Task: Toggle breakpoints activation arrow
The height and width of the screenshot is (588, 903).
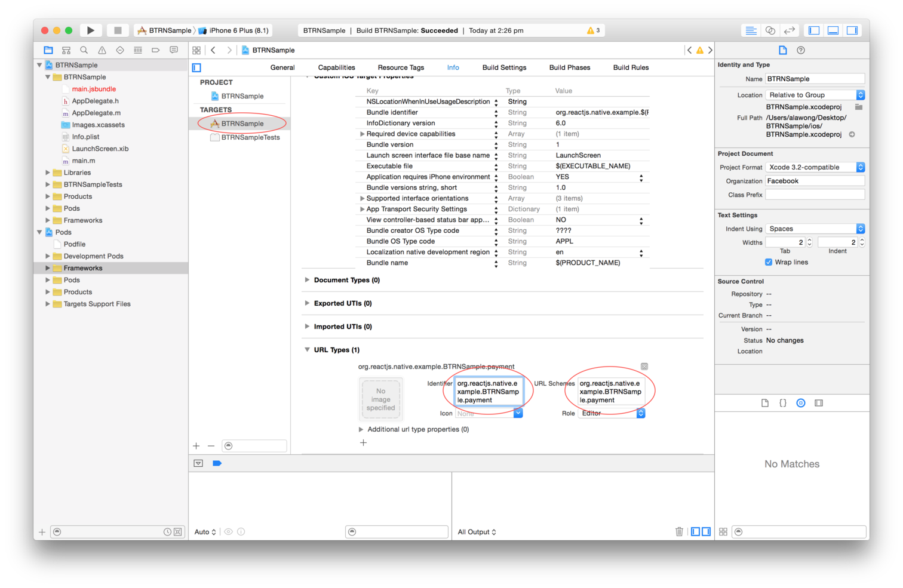Action: click(x=217, y=463)
